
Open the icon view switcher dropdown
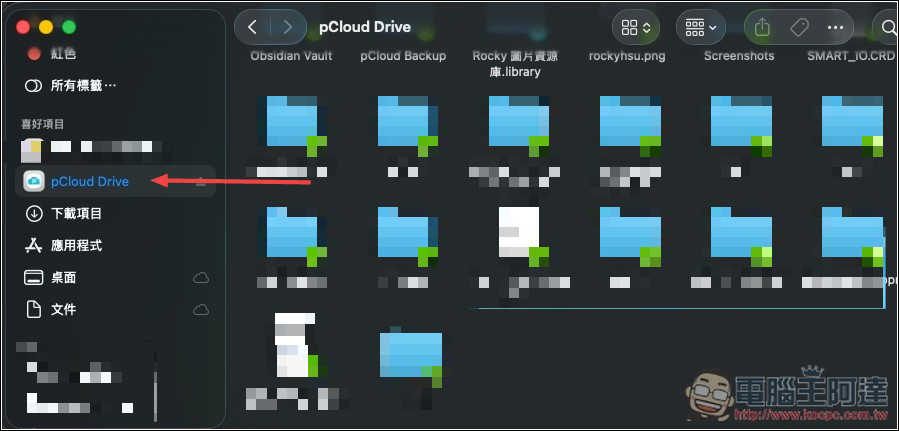[x=636, y=27]
